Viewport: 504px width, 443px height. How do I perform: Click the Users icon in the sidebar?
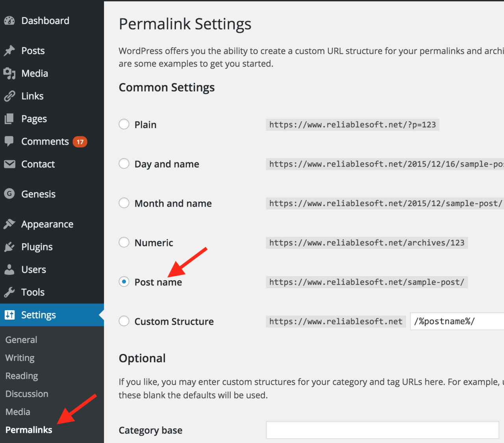(x=9, y=269)
